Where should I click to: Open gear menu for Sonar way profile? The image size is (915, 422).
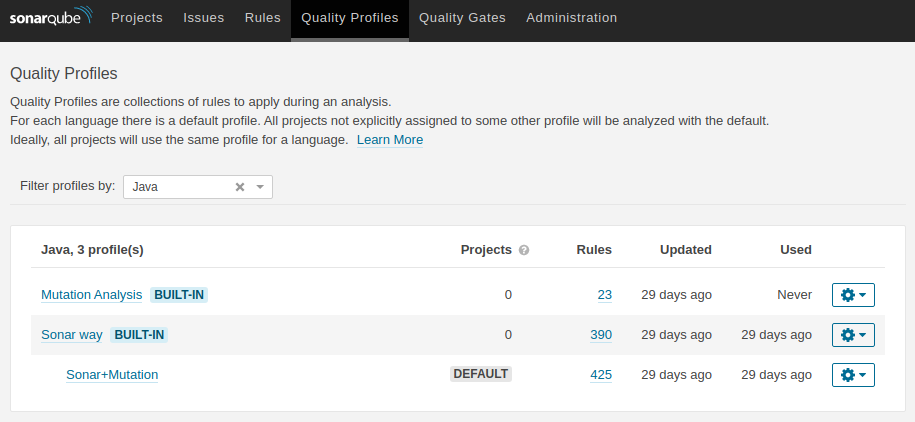[853, 335]
